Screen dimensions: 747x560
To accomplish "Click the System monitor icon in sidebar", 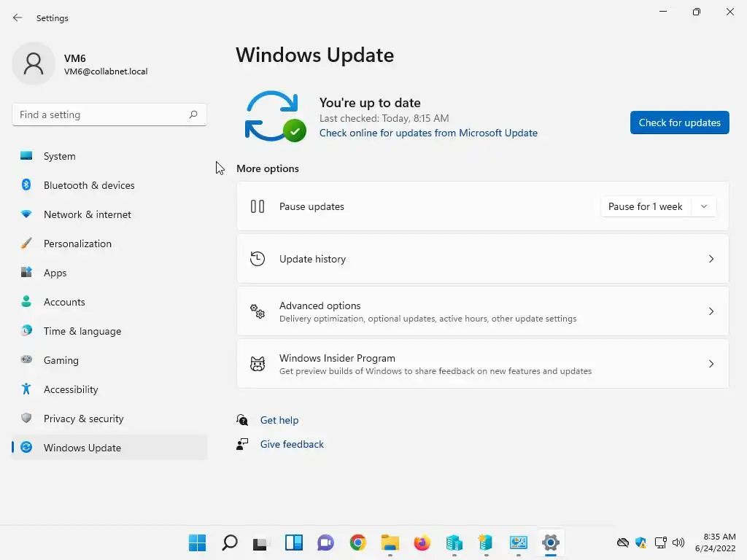I will pyautogui.click(x=26, y=156).
